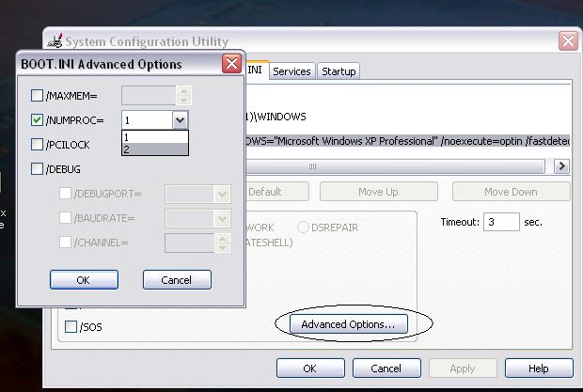This screenshot has height=392, width=583.
Task: Click OK in System Configuration Utility
Action: click(x=310, y=368)
